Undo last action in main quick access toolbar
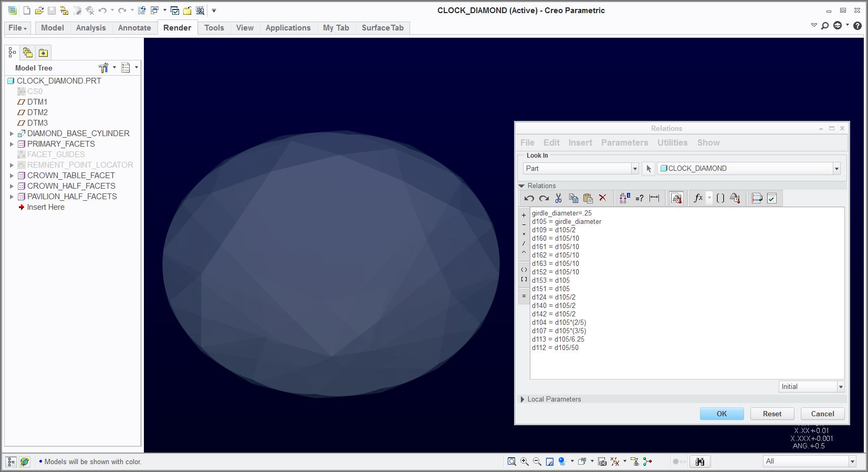This screenshot has height=472, width=868. (x=102, y=11)
